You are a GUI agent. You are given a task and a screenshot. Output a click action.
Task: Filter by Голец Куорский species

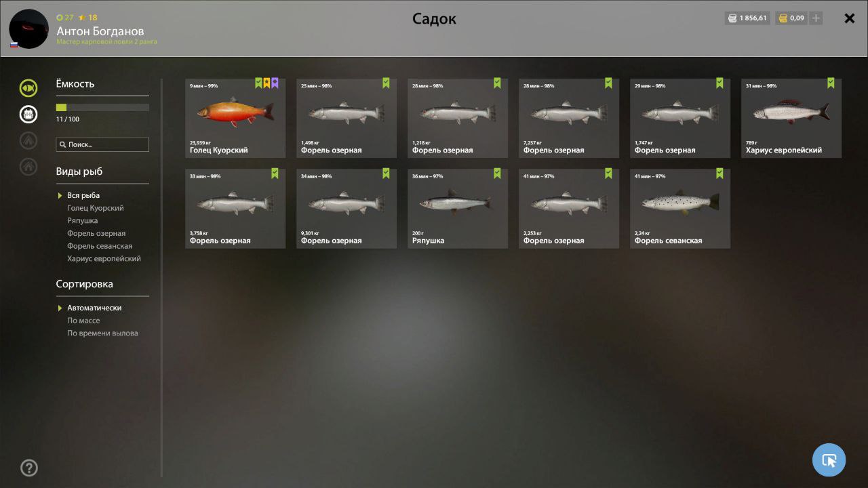click(96, 208)
